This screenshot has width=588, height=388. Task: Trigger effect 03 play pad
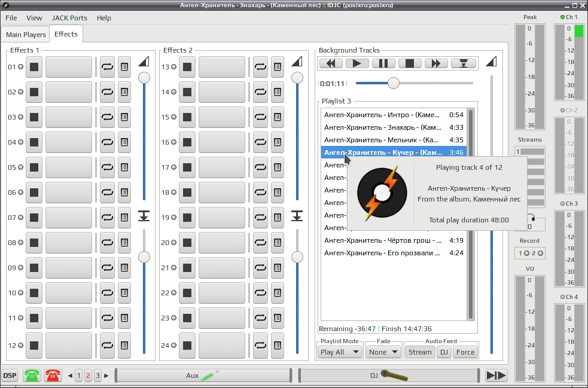pyautogui.click(x=69, y=117)
